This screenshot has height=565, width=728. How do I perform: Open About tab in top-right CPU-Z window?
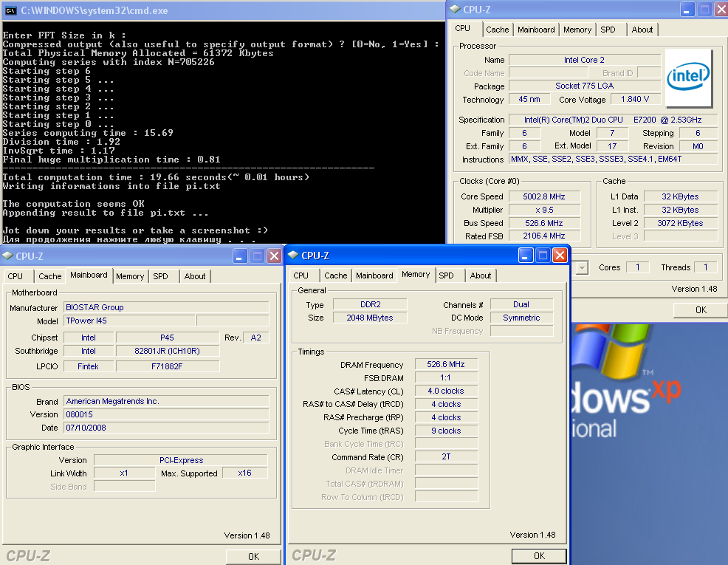642,30
